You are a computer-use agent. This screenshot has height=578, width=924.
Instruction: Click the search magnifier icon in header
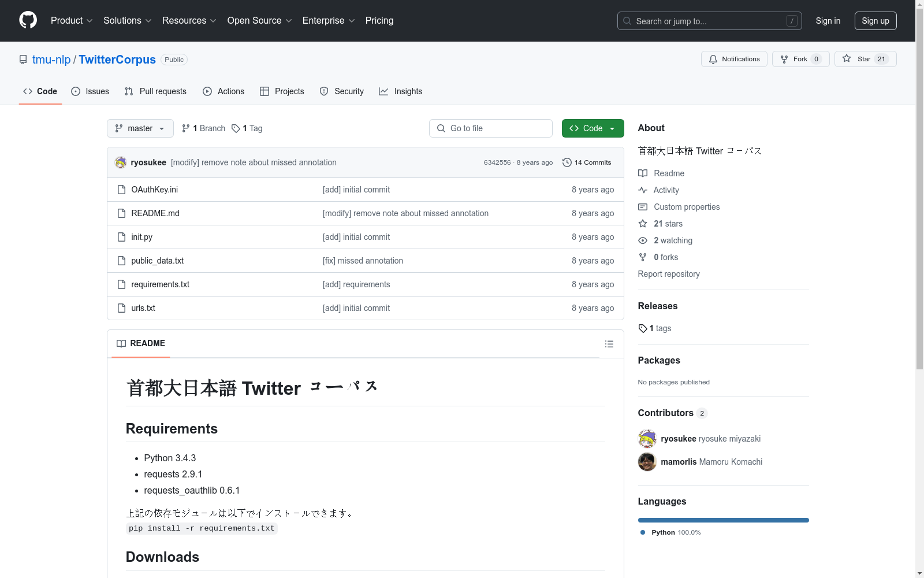coord(627,21)
